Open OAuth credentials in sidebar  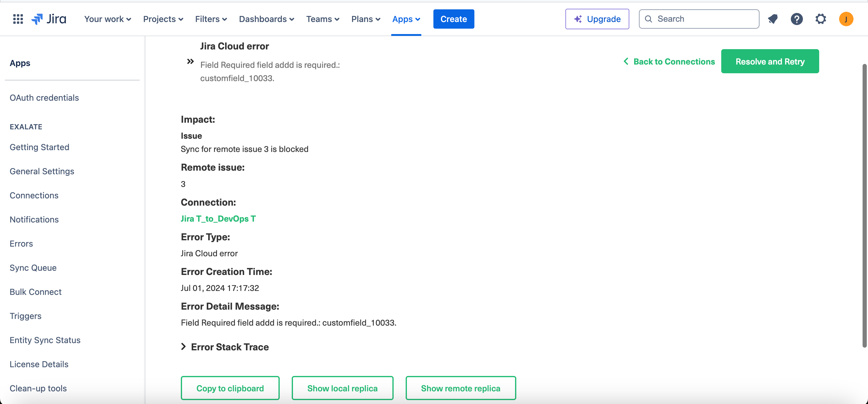click(x=44, y=98)
